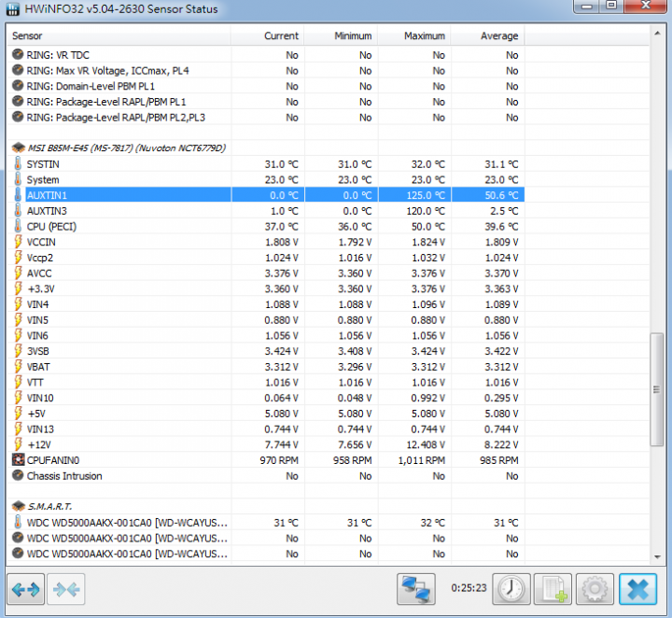Screen dimensions: 672x618
Task: Click the VBAT voltage lightning icon
Action: pos(18,367)
